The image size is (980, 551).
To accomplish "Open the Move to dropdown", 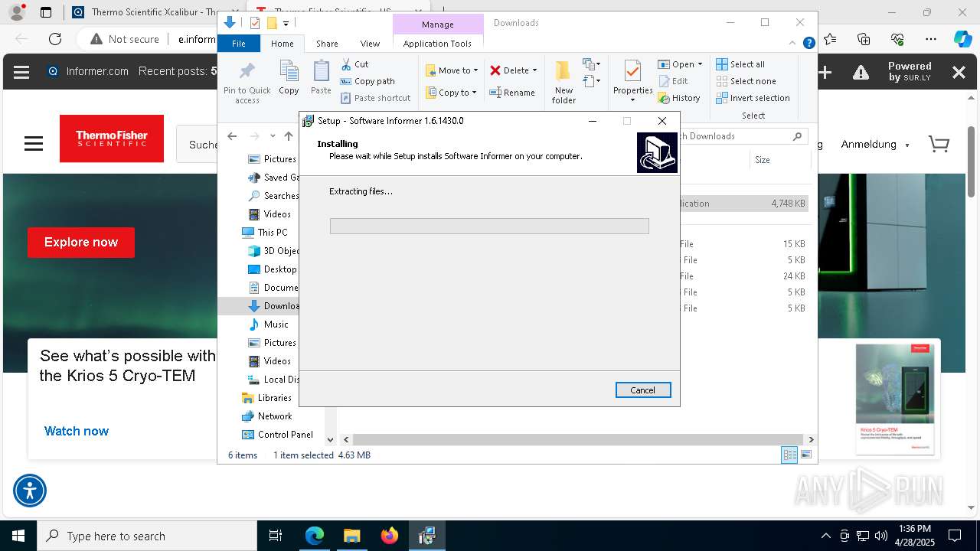I will click(452, 70).
